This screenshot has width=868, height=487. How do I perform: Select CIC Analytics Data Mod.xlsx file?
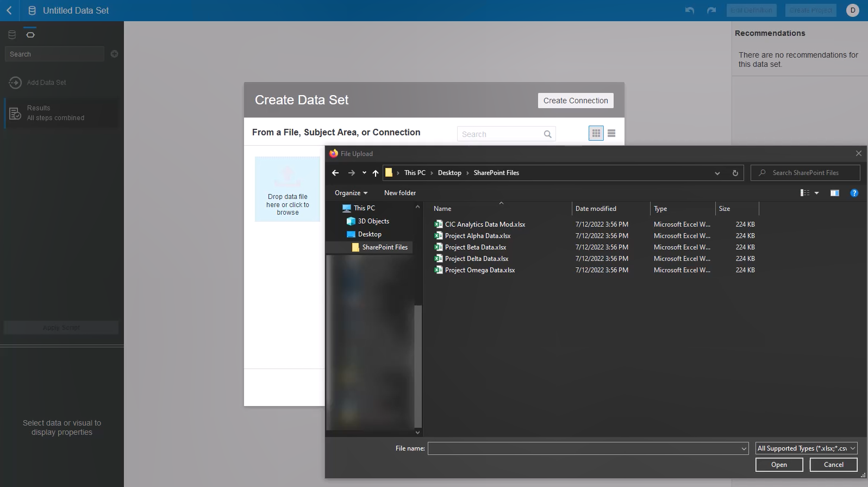[485, 224]
